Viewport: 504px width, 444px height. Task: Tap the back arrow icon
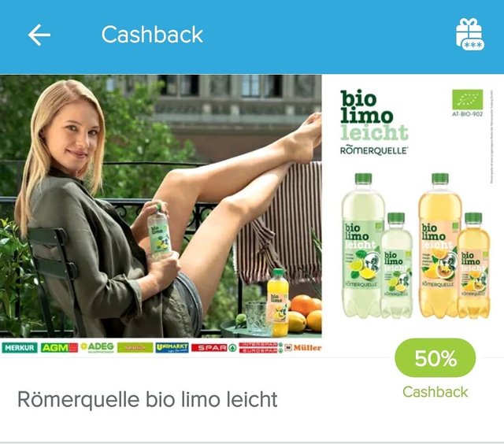click(x=39, y=35)
